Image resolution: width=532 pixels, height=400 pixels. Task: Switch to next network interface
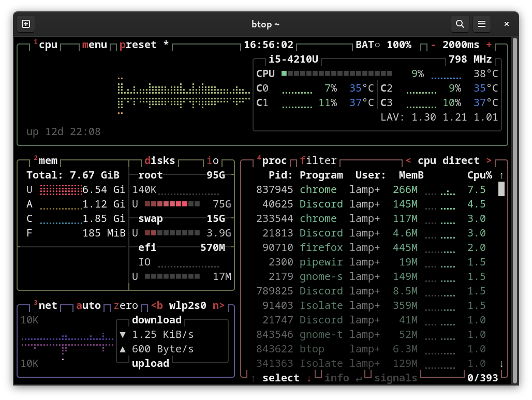click(219, 305)
